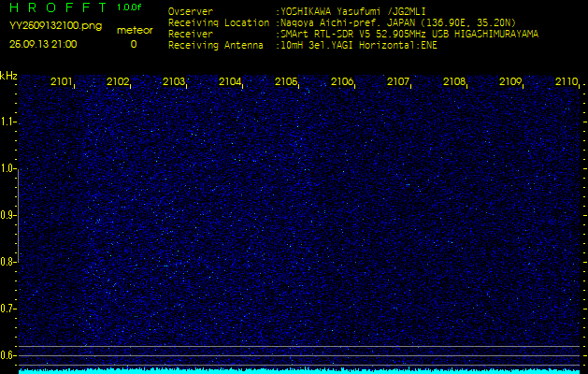588x374 pixels.
Task: Click the yellow meteor label
Action: point(134,30)
